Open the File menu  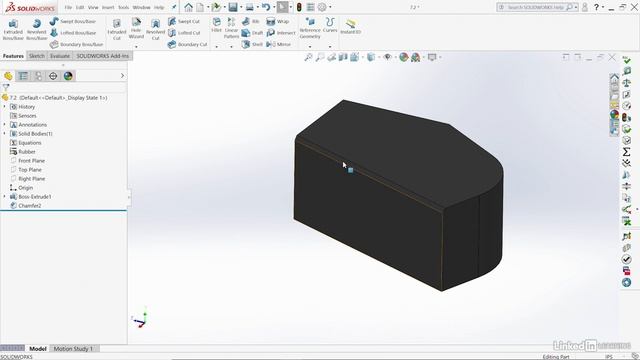coord(68,7)
